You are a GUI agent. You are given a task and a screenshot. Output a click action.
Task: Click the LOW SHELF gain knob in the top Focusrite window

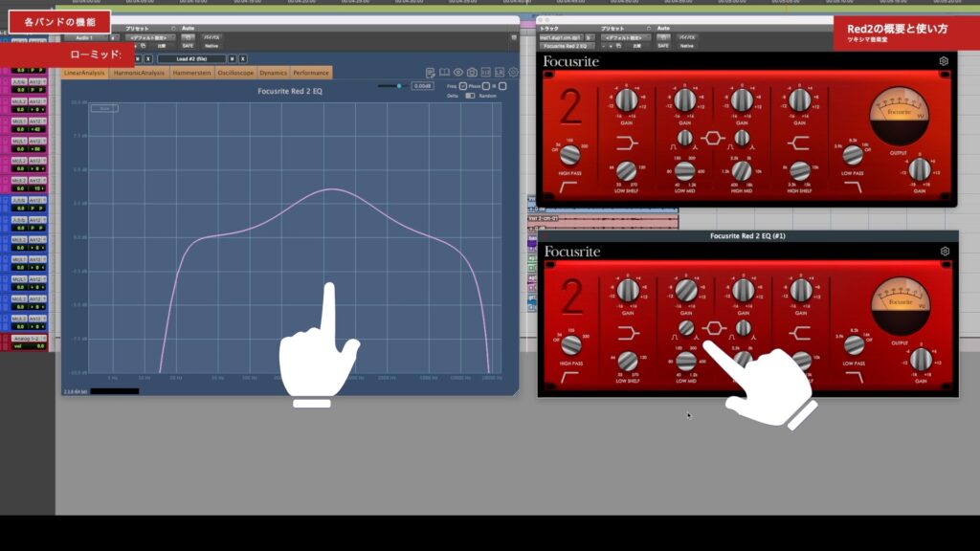626,99
